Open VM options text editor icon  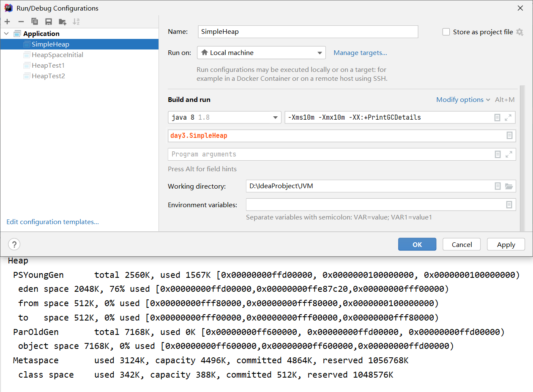497,118
